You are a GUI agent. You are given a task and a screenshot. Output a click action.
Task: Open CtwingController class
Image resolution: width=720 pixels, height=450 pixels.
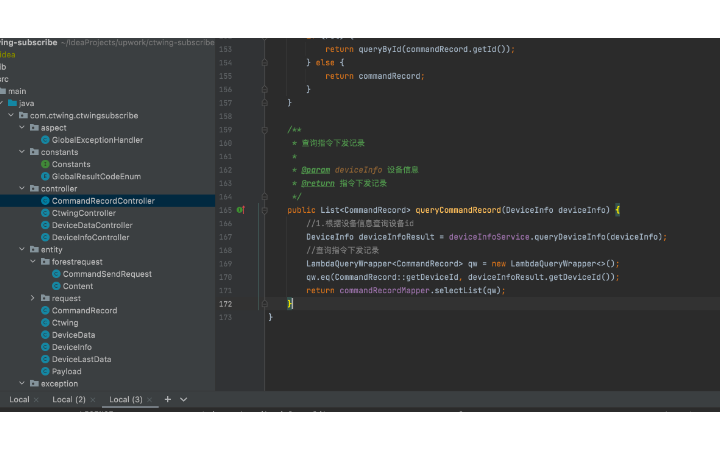click(x=84, y=213)
